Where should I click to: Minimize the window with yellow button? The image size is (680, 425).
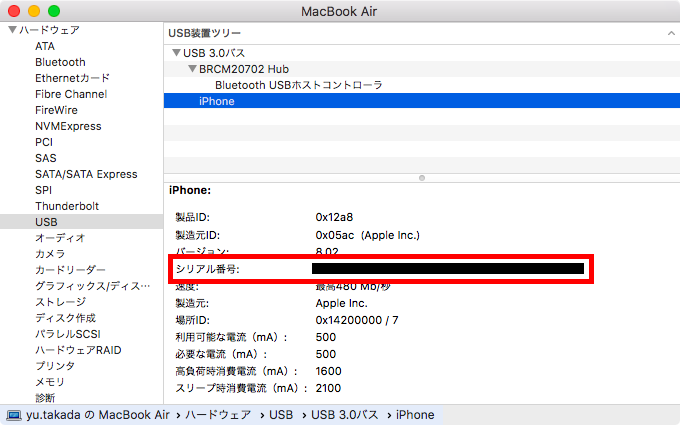34,11
